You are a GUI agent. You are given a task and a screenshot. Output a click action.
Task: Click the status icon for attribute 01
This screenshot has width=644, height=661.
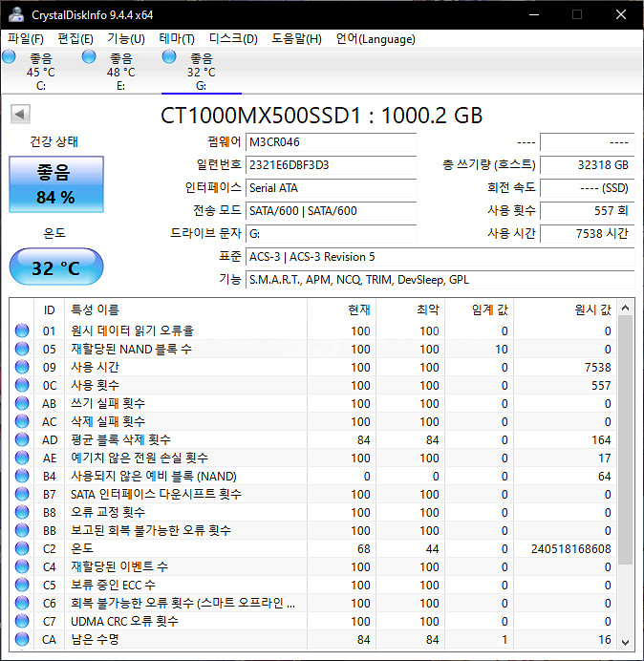[22, 330]
